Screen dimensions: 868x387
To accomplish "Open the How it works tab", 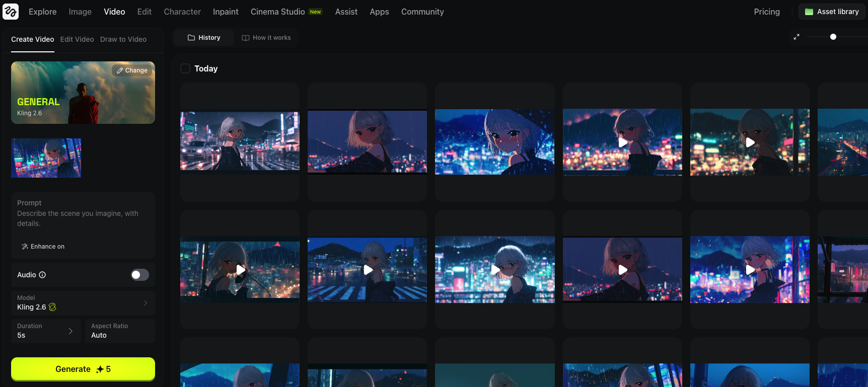I will [266, 38].
